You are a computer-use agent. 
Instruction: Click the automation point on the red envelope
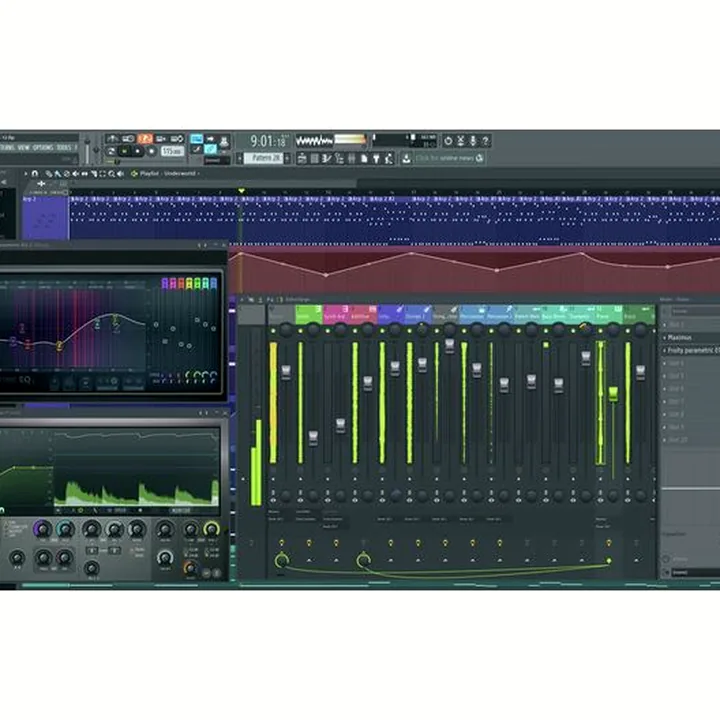tap(326, 275)
